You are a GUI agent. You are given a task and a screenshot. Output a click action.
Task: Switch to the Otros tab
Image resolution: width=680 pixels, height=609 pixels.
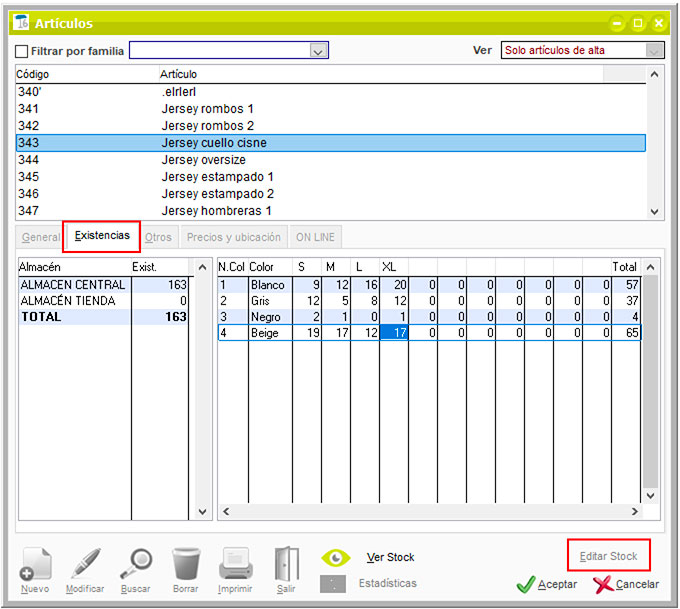coord(158,237)
